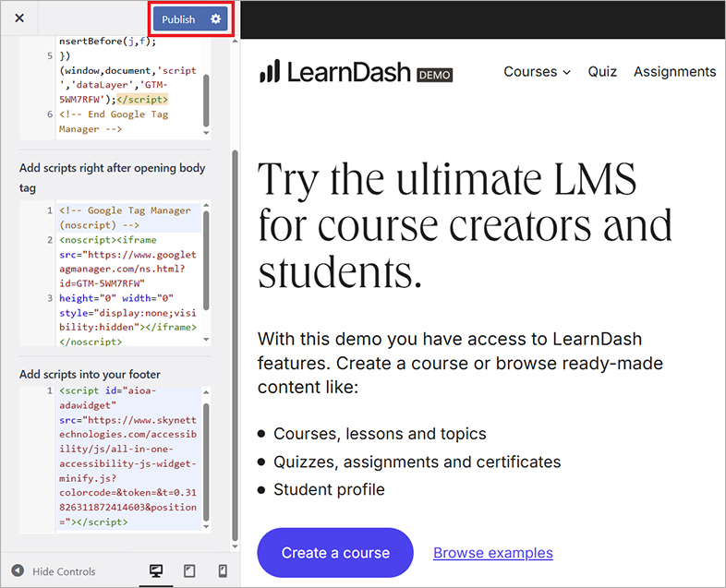The width and height of the screenshot is (726, 588).
Task: Click the body scripts editor scrollbar thumb
Action: 207,260
